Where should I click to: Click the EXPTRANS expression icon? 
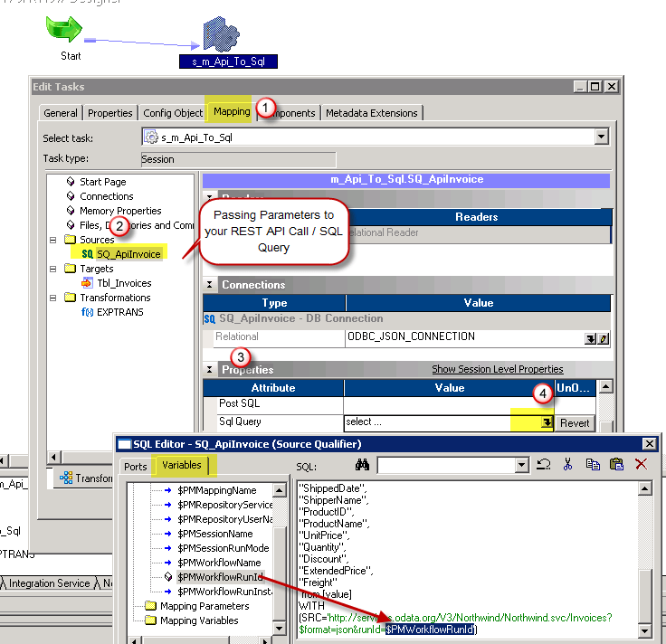click(87, 312)
